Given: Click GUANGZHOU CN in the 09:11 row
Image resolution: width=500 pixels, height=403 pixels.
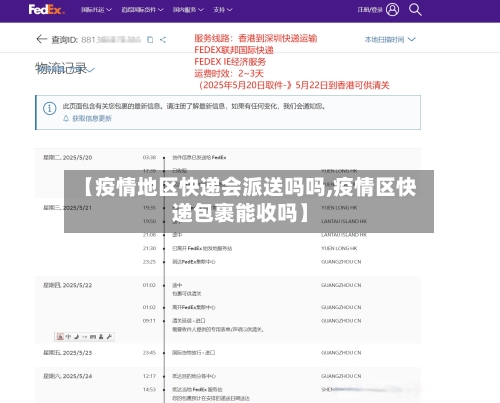Looking at the screenshot, I should tap(341, 321).
